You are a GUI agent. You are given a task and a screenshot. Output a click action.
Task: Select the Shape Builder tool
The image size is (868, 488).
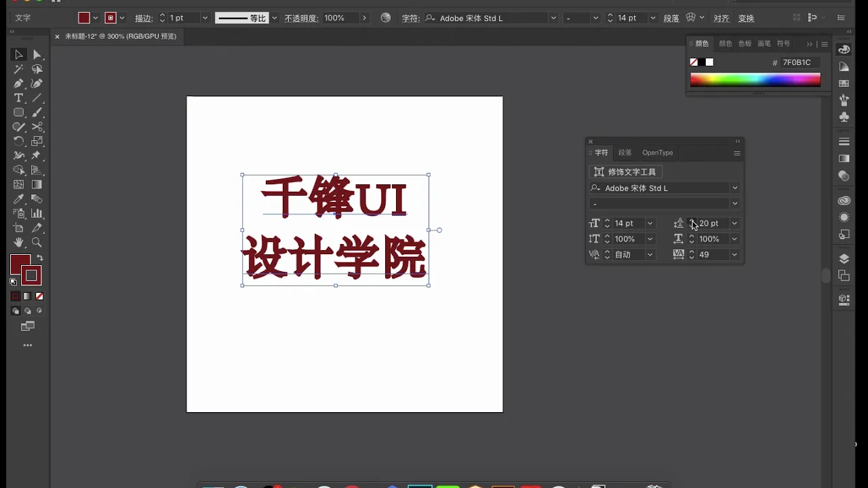(19, 170)
